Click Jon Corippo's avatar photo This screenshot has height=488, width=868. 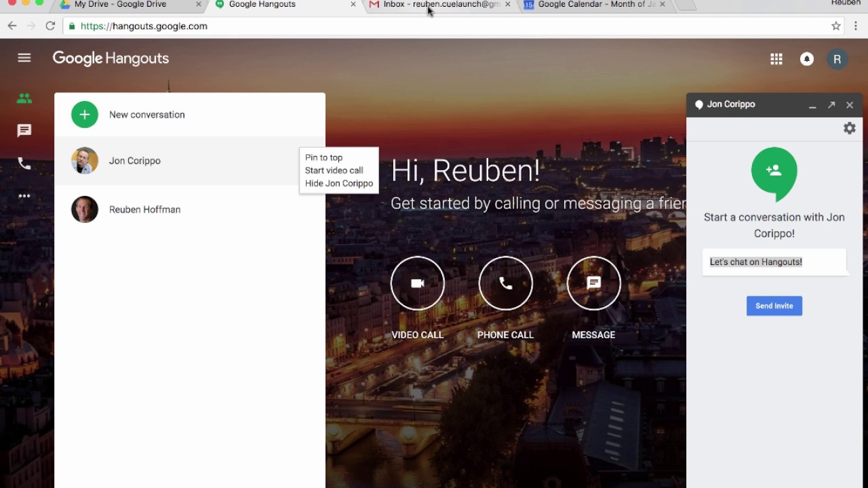point(85,161)
